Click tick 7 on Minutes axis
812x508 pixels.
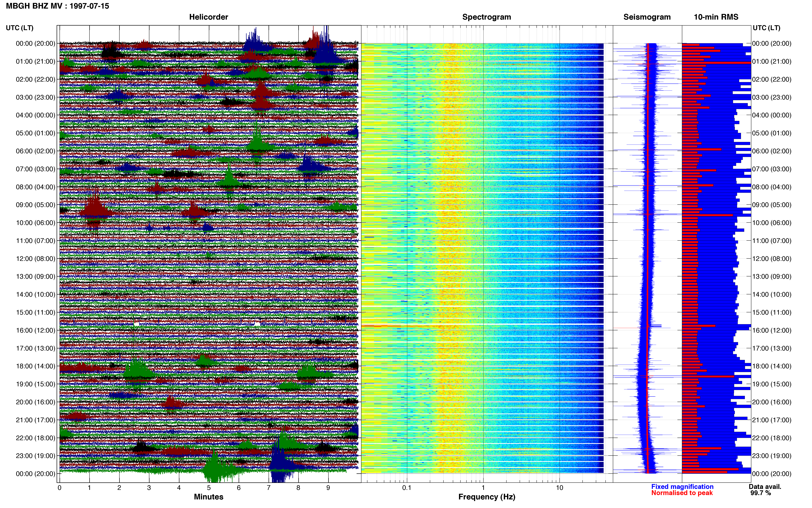[x=269, y=488]
